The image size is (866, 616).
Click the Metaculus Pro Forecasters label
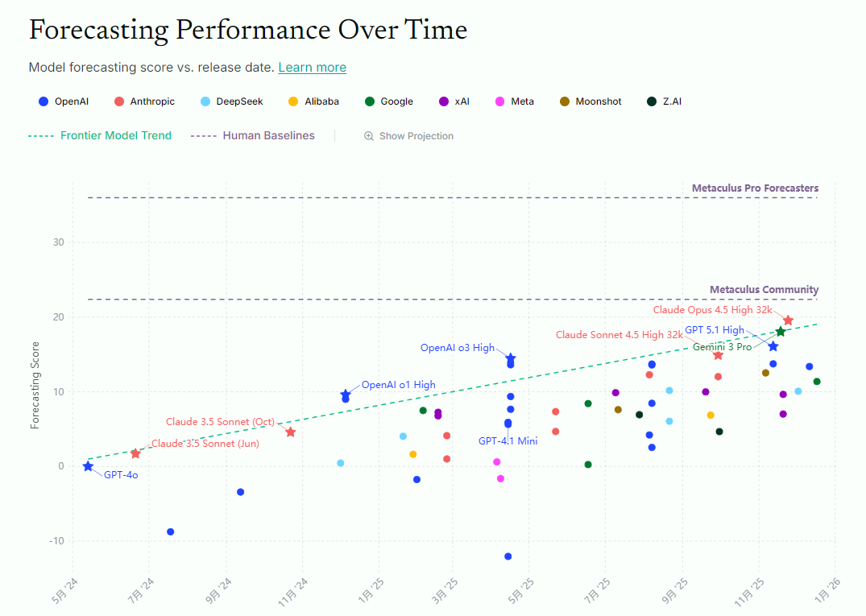(x=755, y=188)
